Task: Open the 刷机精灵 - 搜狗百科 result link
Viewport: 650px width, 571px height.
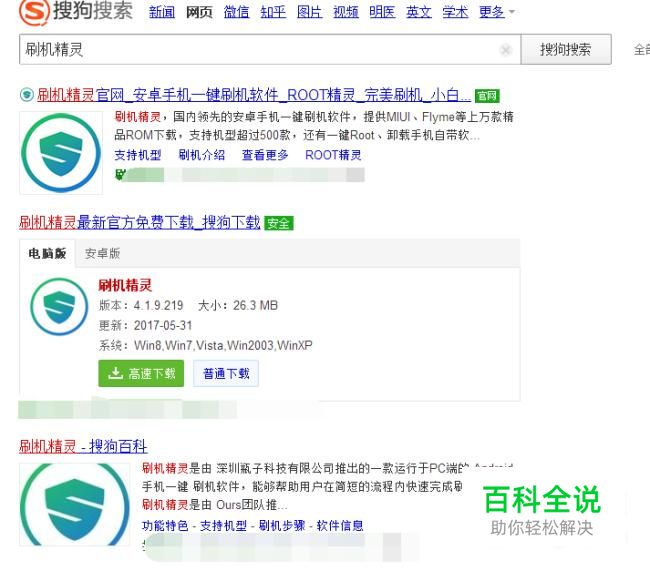Action: pos(83,446)
